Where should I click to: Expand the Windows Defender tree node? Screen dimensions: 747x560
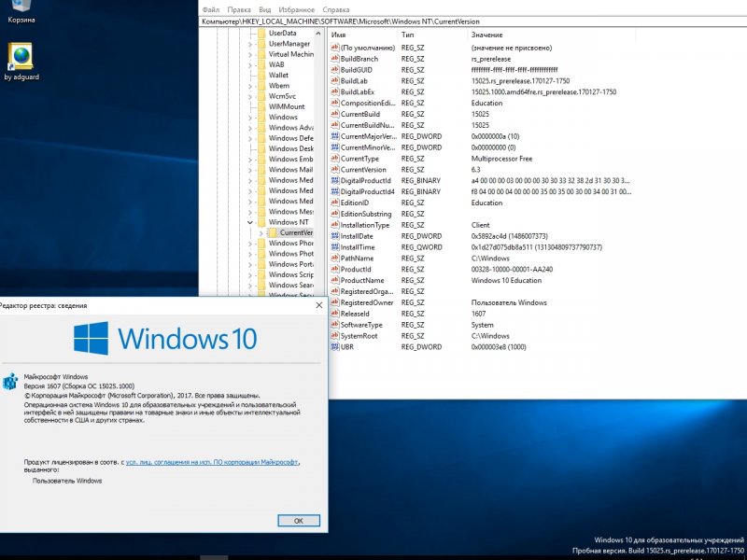pos(250,138)
